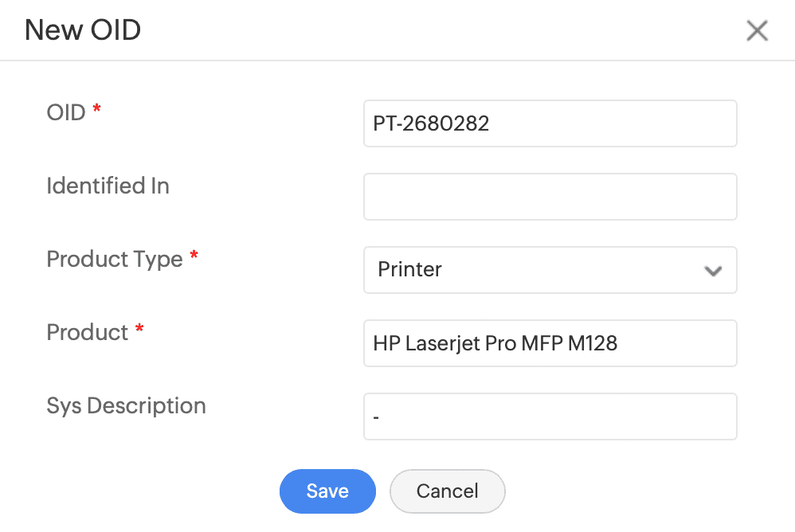The image size is (795, 532).
Task: Expand the Product Type chevron arrow
Action: click(713, 271)
